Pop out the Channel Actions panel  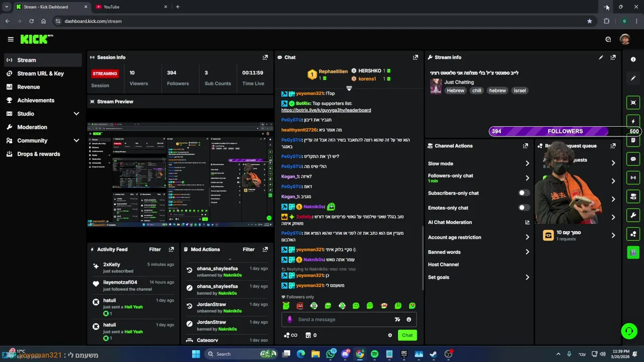point(525,146)
